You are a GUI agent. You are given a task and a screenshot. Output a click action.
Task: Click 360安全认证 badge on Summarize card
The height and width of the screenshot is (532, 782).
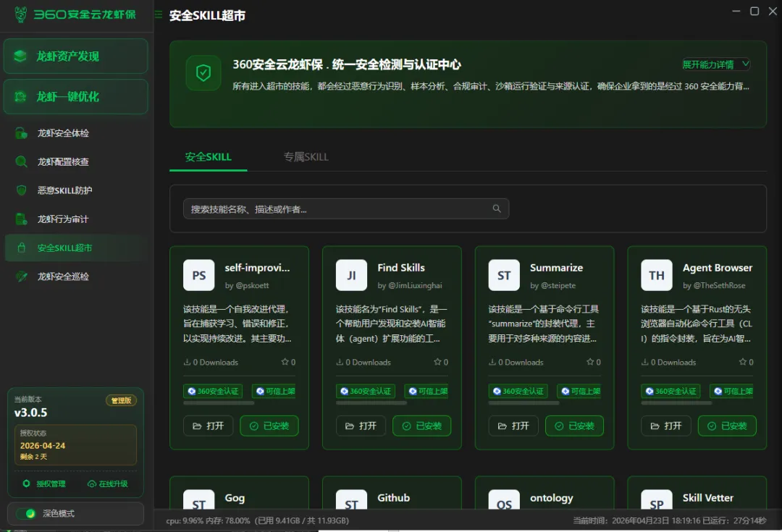pos(518,392)
